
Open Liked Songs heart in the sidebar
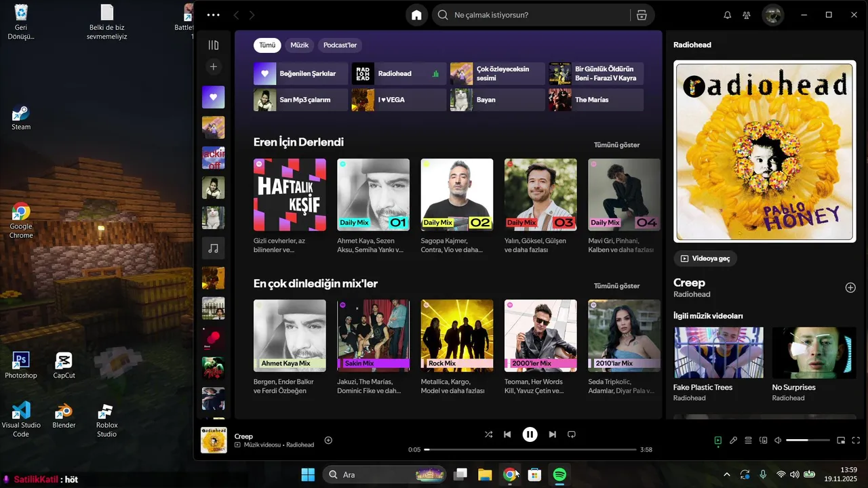click(214, 97)
